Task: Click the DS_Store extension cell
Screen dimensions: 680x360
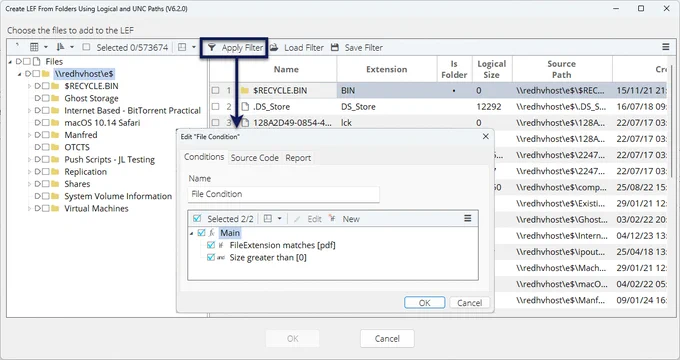Action: (x=386, y=107)
